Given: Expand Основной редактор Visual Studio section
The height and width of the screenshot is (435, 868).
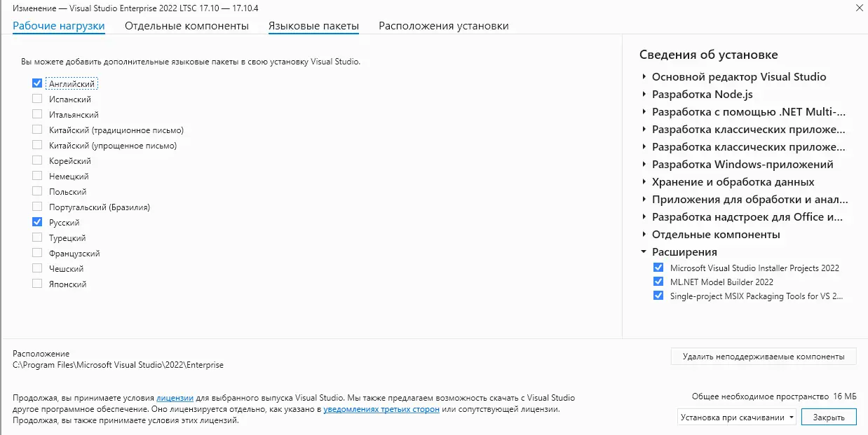Looking at the screenshot, I should (644, 77).
